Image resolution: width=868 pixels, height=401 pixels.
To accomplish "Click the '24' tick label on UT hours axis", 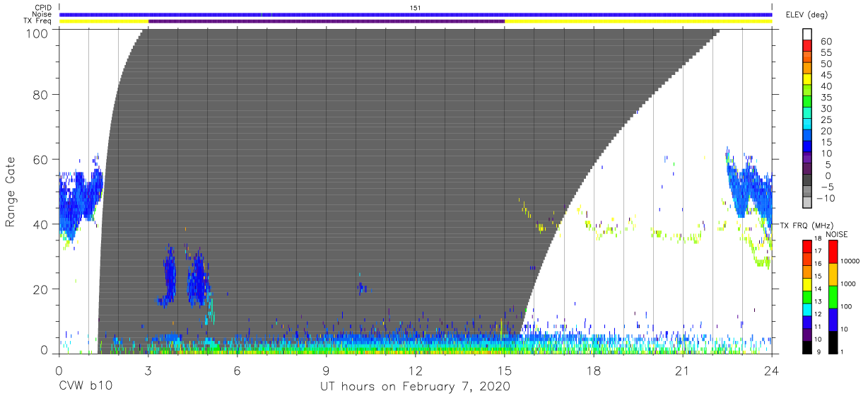I will pyautogui.click(x=772, y=371).
